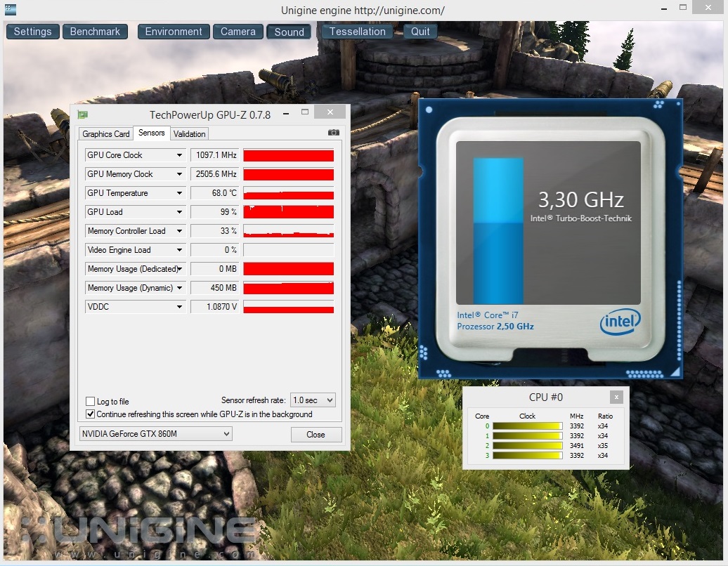
Task: Enable the Log to file checkbox
Action: 91,401
